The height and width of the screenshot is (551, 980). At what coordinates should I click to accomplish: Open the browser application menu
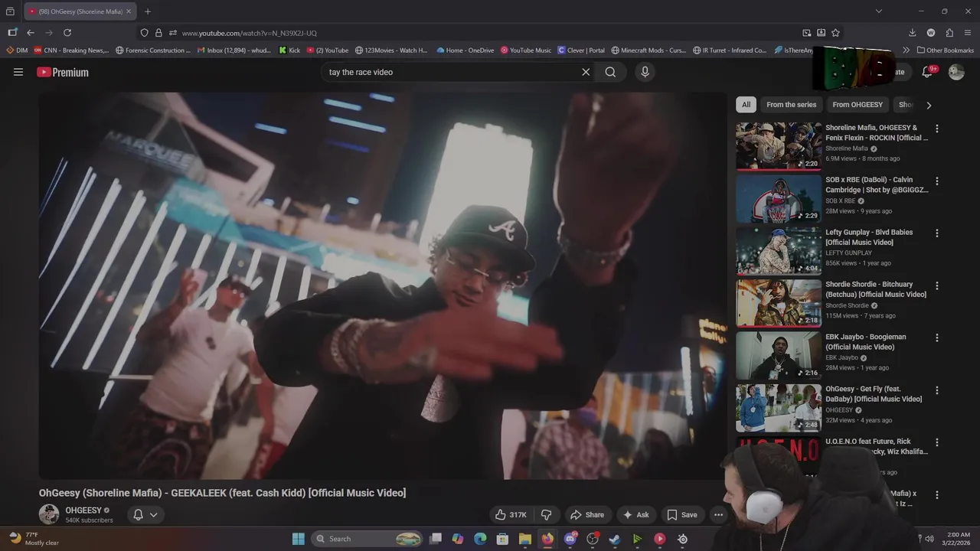(x=968, y=33)
